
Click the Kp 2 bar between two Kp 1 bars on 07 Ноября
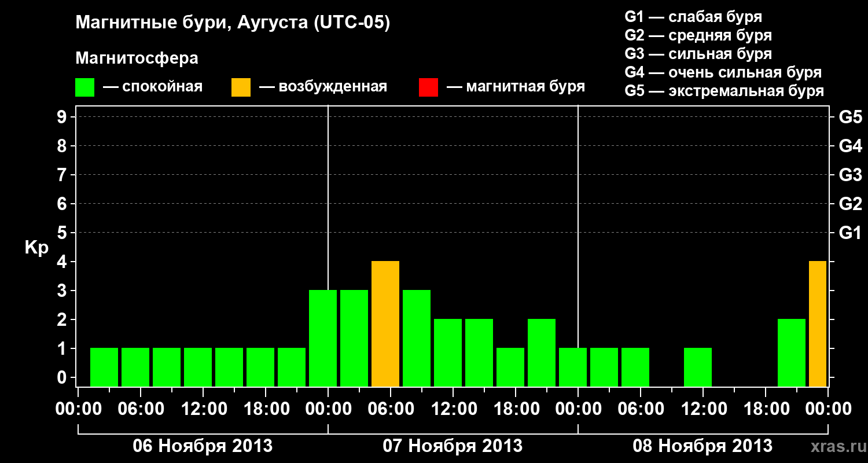tap(542, 352)
